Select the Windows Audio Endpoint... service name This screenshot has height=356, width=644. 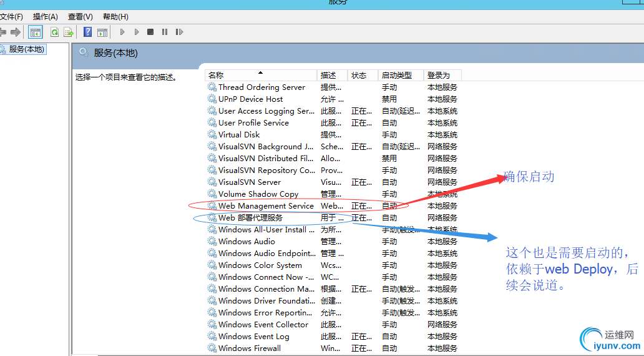[267, 253]
